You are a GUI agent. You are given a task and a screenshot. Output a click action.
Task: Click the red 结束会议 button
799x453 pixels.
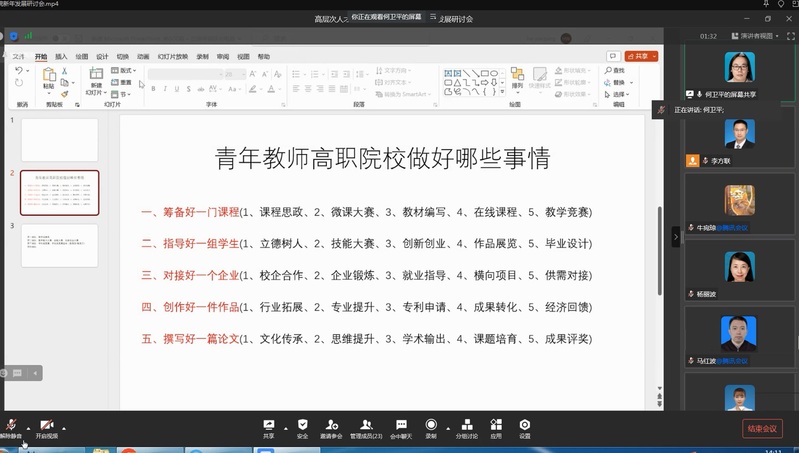(762, 429)
